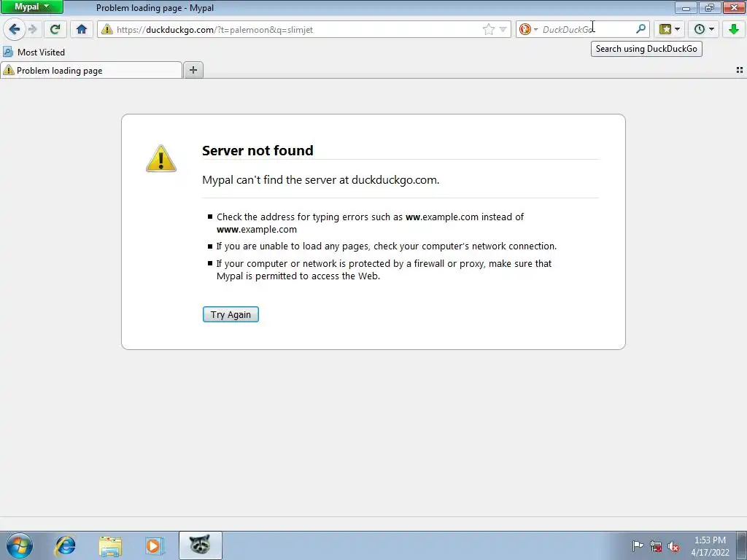
Task: Open the Action Center flag icon
Action: tap(638, 546)
